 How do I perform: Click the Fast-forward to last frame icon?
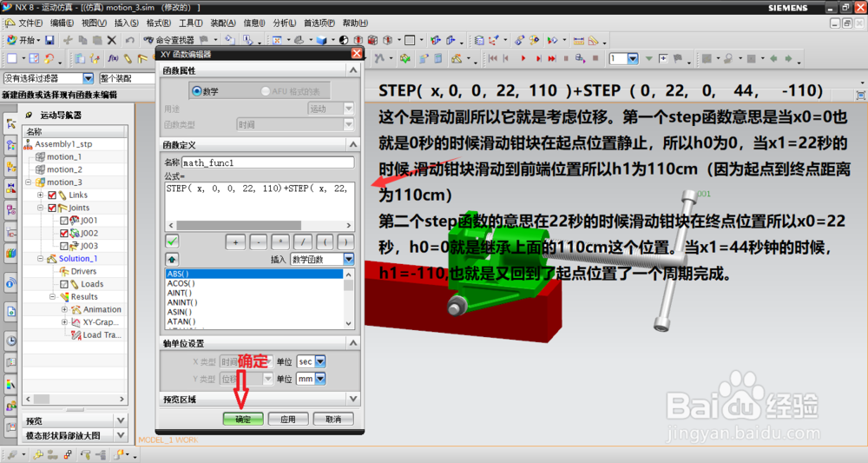(552, 58)
